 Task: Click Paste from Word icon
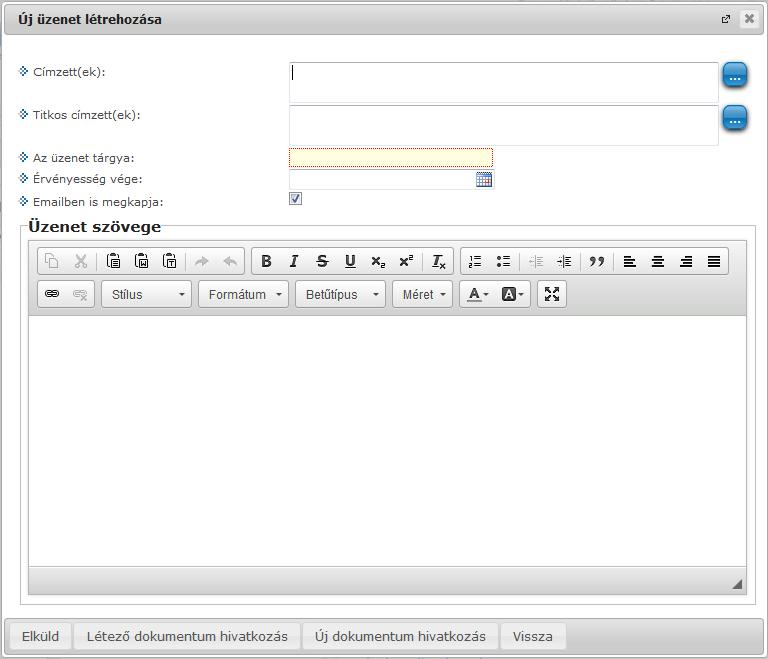point(142,261)
